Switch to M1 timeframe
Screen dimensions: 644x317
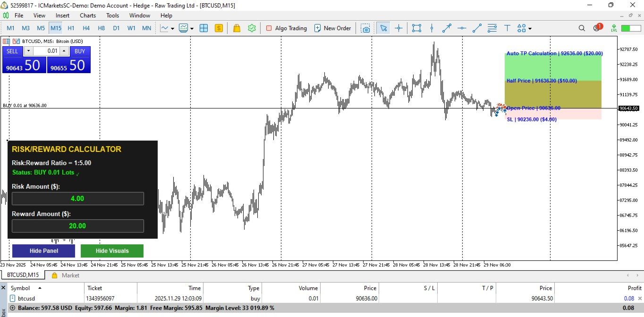10,28
